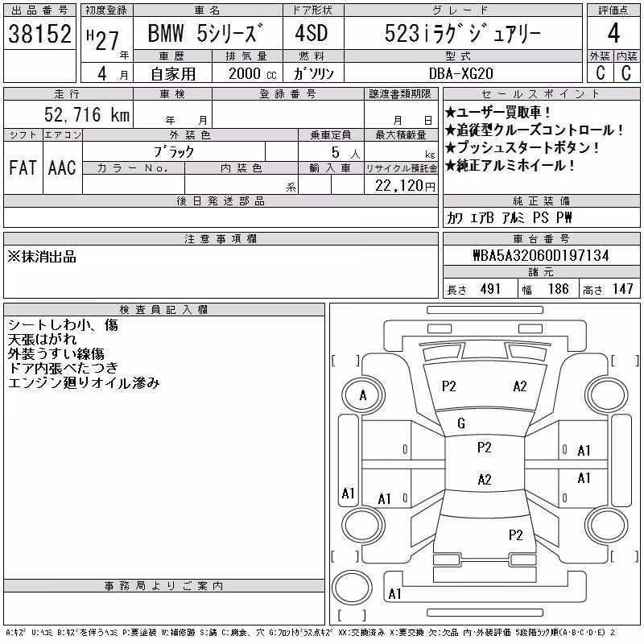Select the vehicle history value 自家用
Image resolution: width=644 pixels, height=644 pixels.
[173, 74]
